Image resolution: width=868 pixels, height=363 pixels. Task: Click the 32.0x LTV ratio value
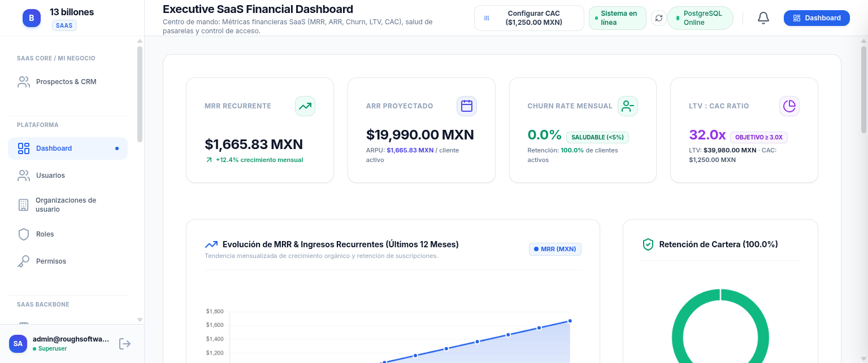[x=707, y=135]
